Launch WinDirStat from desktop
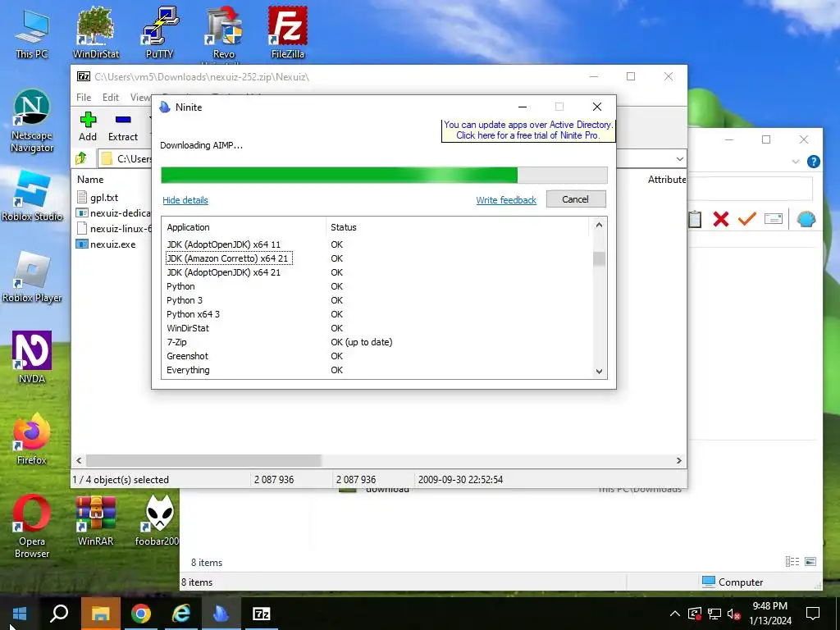This screenshot has height=630, width=840. coord(96,34)
